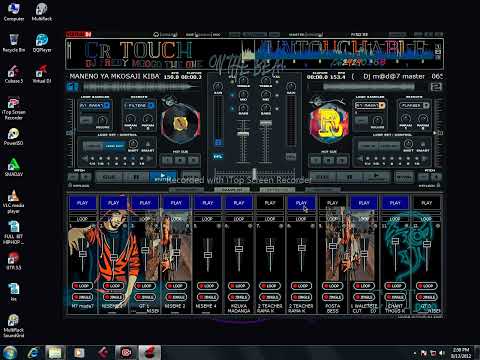Viewport: 480px width, 360px height.
Task: Click right deck loop next arrow
Action: click(425, 159)
